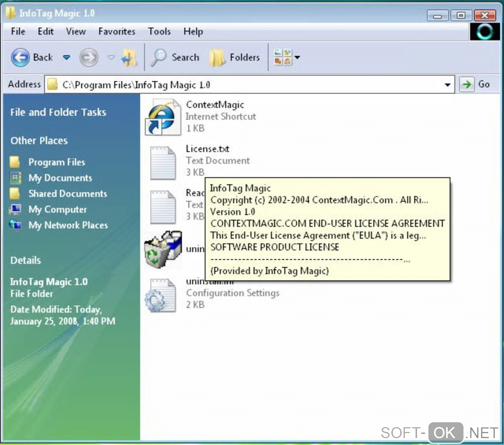The width and height of the screenshot is (504, 445).
Task: Click the Program Files folder icon
Action: tap(15, 162)
